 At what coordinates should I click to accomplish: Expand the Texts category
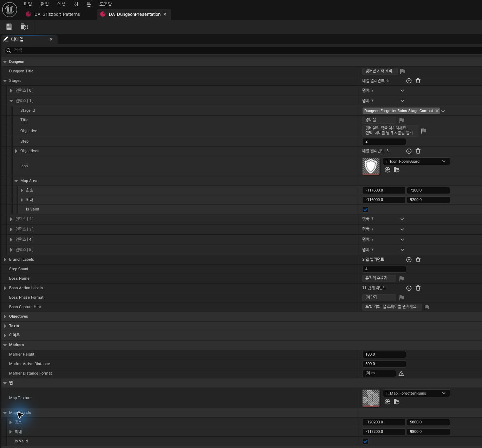5,326
